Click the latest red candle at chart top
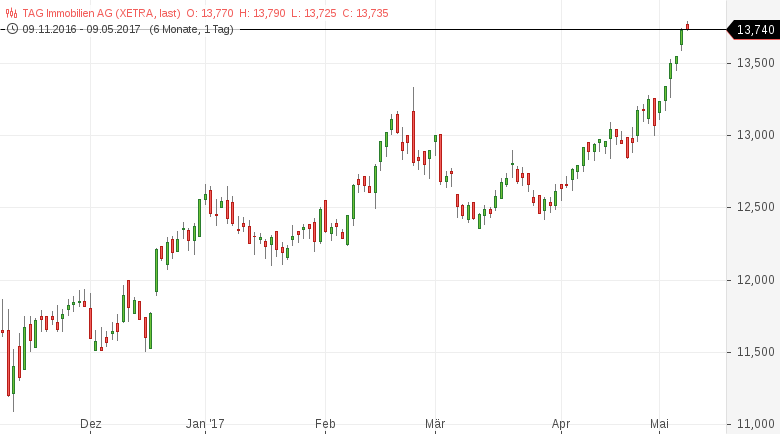Screen dimensions: 780x434 click(x=687, y=26)
